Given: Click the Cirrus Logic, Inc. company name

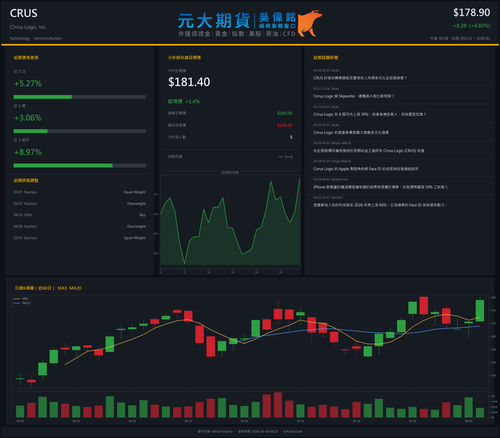Looking at the screenshot, I should 28,27.
